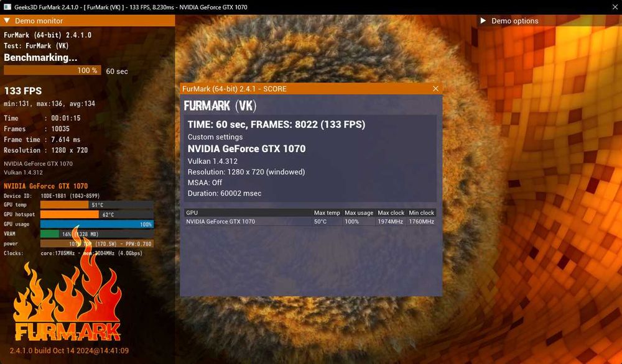The image size is (622, 364).
Task: Close the FurMark SCORE dialog
Action: (435, 89)
